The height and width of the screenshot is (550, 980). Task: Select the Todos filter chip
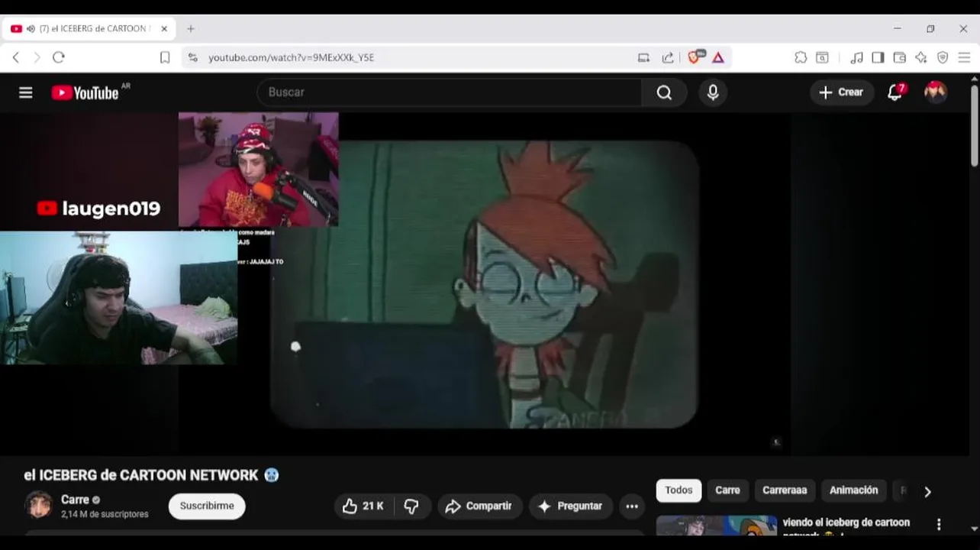[x=679, y=490]
